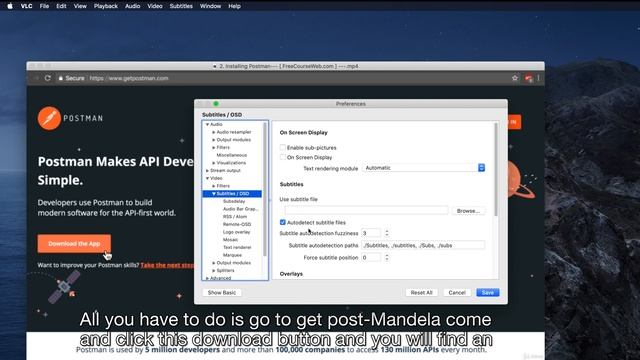Open the Text rendering module dropdown
The width and height of the screenshot is (640, 360).
[424, 168]
